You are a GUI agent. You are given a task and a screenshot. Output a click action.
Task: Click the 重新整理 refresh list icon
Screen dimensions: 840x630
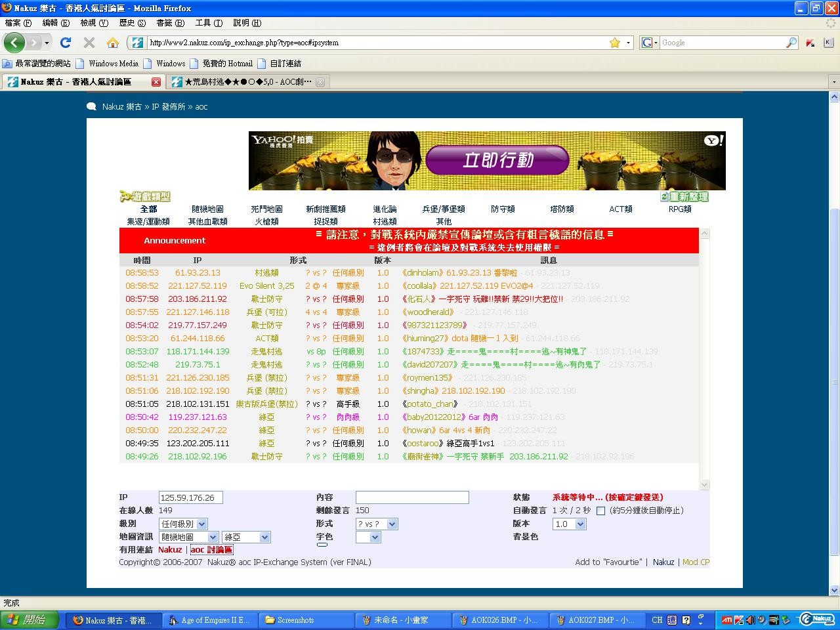point(684,197)
